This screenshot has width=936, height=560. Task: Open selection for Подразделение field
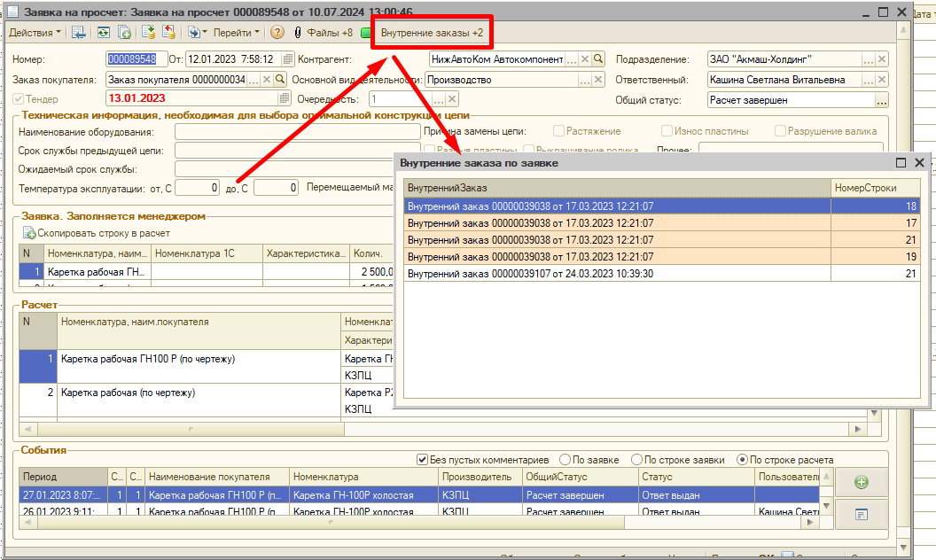click(x=869, y=59)
